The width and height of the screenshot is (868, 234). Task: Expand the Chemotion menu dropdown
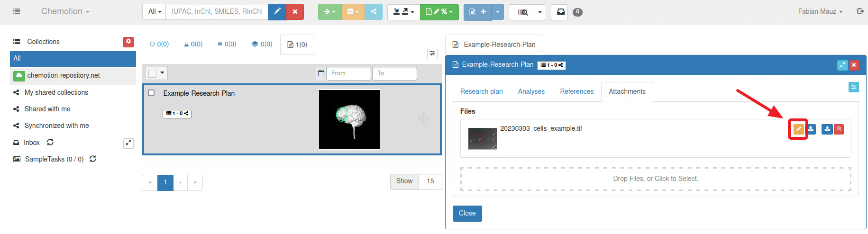coord(65,11)
